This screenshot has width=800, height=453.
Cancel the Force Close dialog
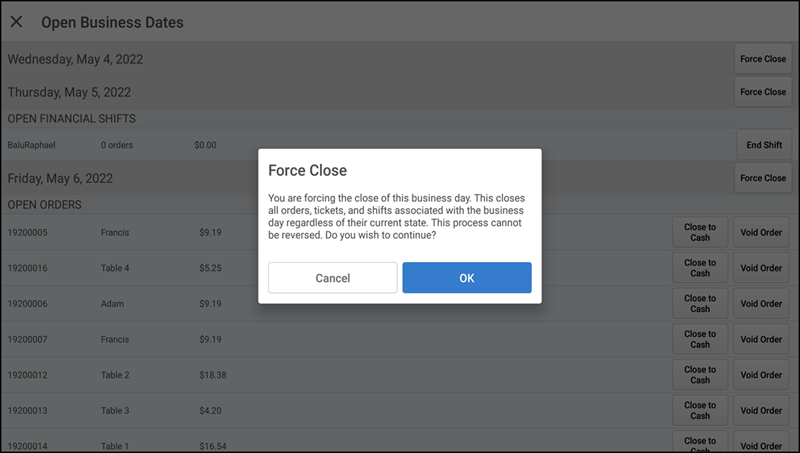coord(333,278)
